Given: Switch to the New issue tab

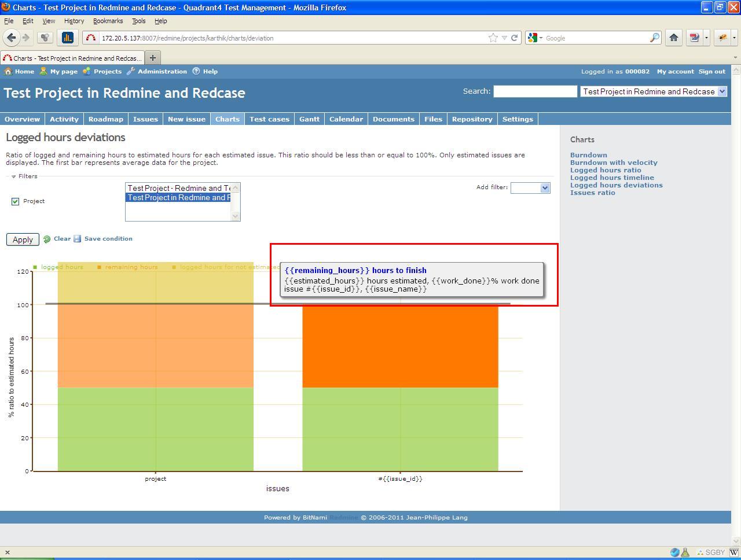Looking at the screenshot, I should pos(186,119).
